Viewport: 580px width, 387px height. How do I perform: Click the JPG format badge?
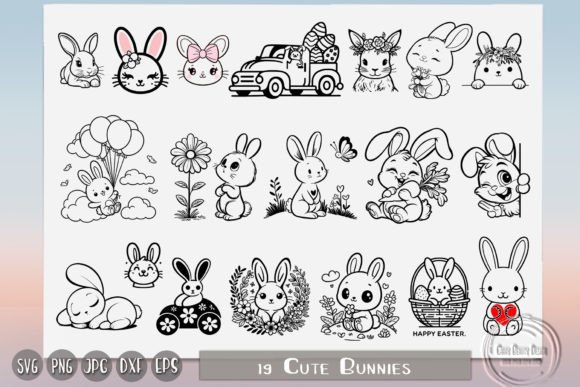coord(97,367)
